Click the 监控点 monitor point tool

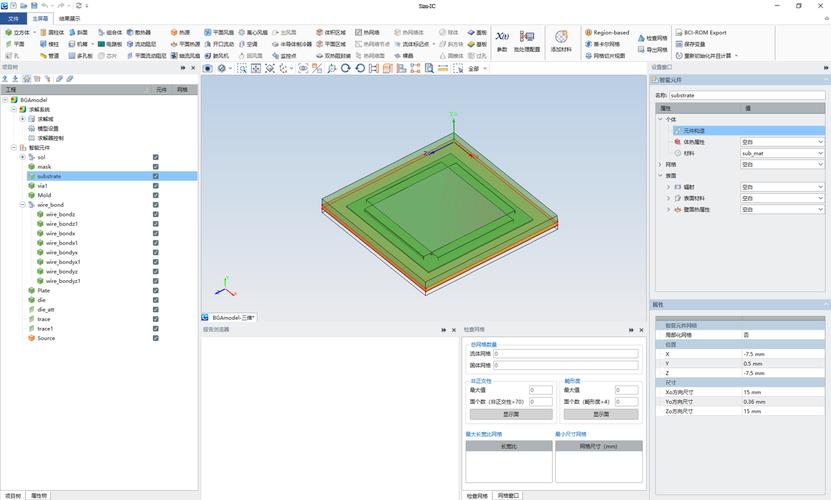point(284,55)
